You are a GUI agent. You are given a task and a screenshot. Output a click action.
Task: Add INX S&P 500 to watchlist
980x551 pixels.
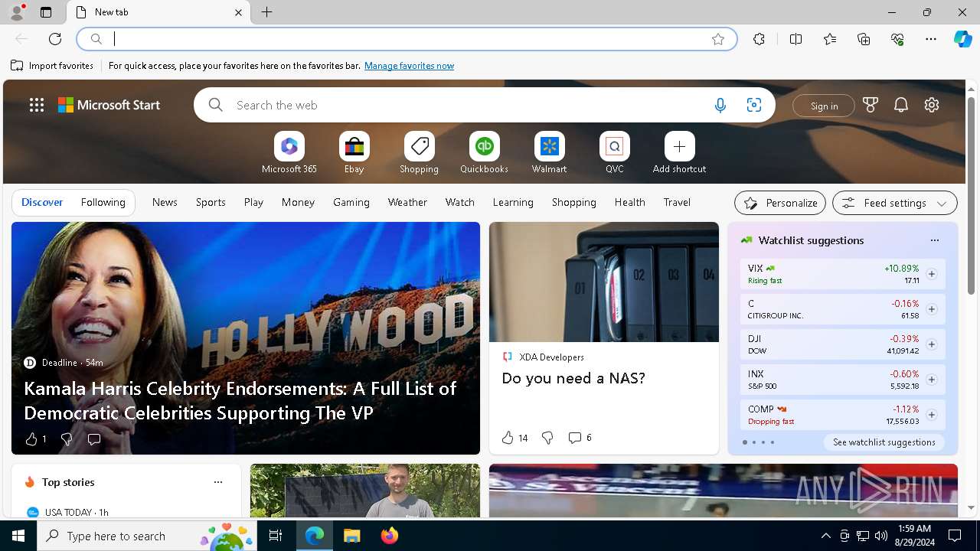931,380
